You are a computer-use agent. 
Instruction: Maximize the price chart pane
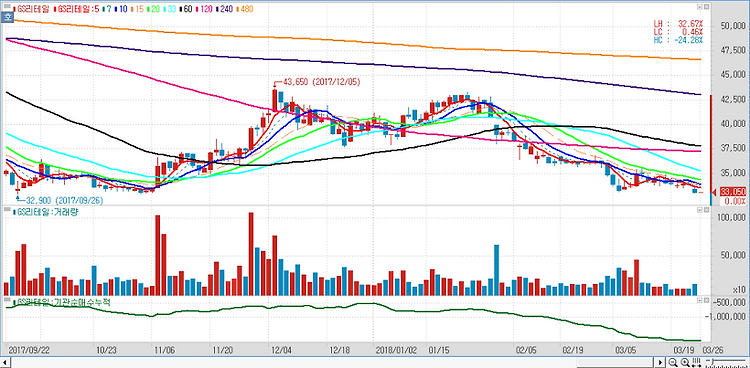point(699,7)
